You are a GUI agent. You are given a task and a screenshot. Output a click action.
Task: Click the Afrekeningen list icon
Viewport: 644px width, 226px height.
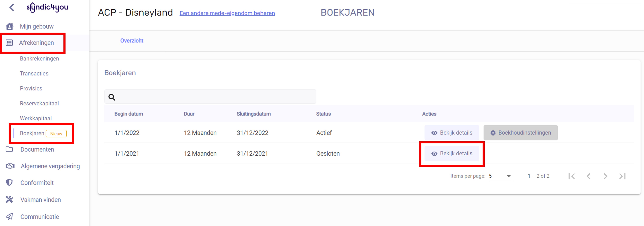(9, 42)
